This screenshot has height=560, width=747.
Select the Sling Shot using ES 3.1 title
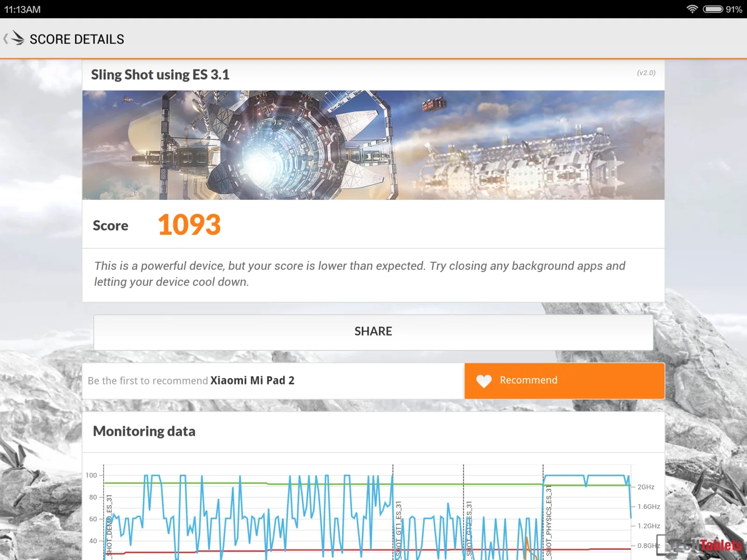point(160,75)
